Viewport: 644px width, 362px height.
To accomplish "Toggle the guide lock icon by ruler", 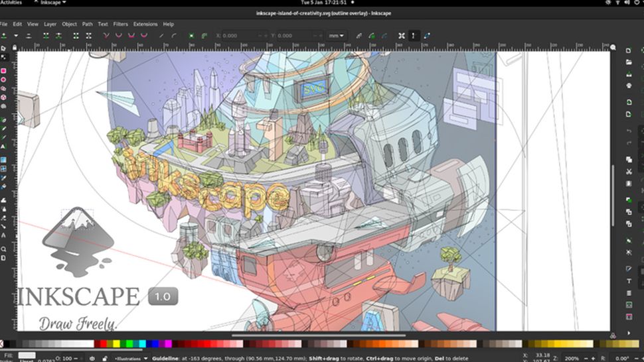I will 15,48.
